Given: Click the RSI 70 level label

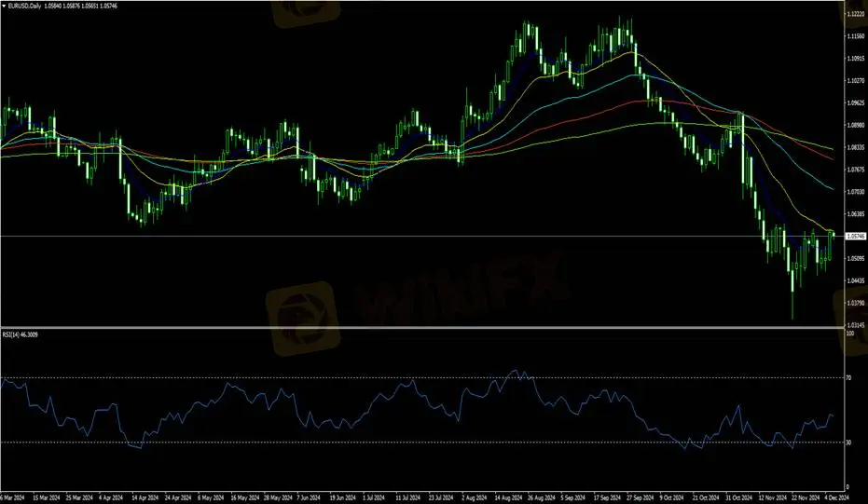Looking at the screenshot, I should (x=849, y=378).
